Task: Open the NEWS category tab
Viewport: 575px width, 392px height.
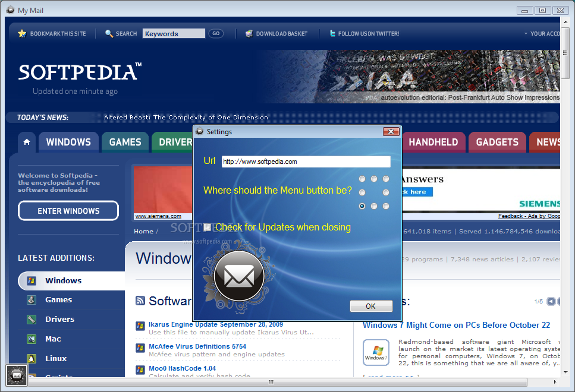Action: pyautogui.click(x=545, y=142)
